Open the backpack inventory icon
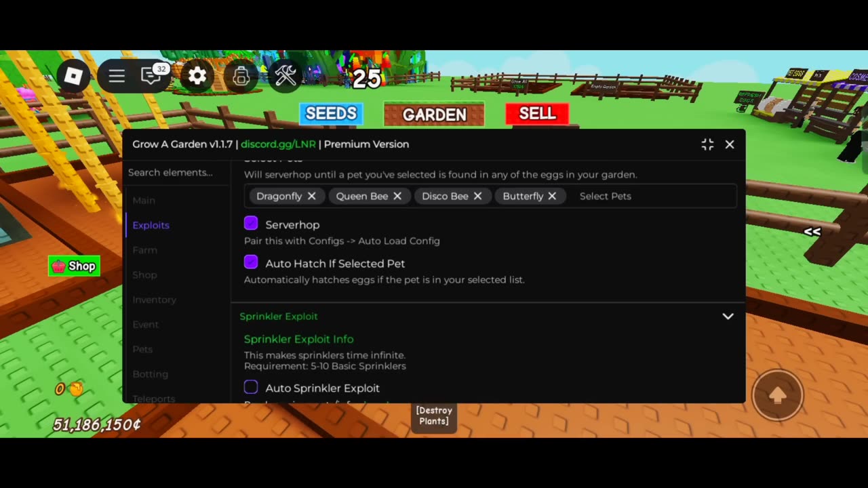The width and height of the screenshot is (868, 488). pyautogui.click(x=241, y=76)
